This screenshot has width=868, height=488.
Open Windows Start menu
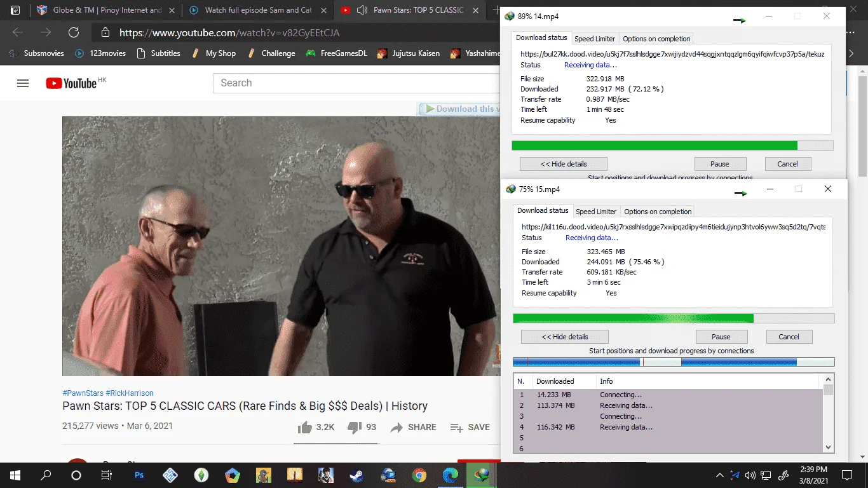point(15,475)
